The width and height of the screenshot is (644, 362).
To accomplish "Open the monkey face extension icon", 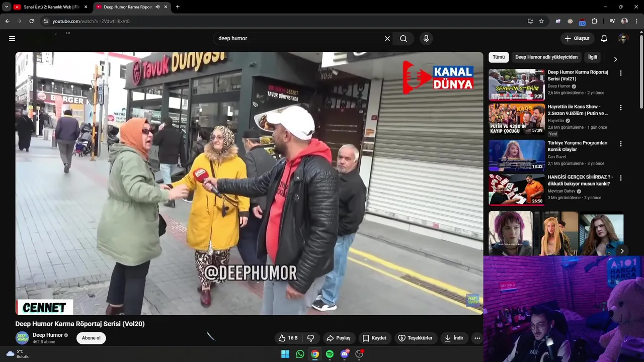I will 570,21.
